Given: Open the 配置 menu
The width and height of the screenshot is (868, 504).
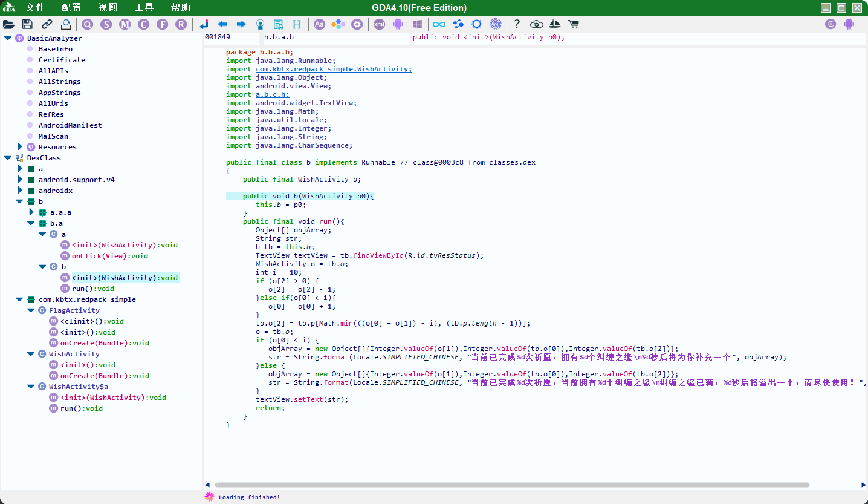Looking at the screenshot, I should [x=71, y=8].
